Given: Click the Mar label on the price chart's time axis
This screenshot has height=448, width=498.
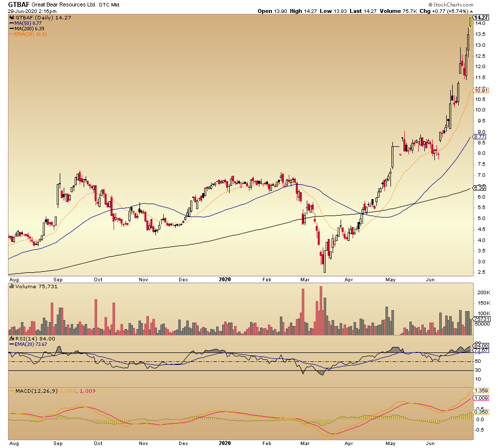Looking at the screenshot, I should tap(305, 280).
